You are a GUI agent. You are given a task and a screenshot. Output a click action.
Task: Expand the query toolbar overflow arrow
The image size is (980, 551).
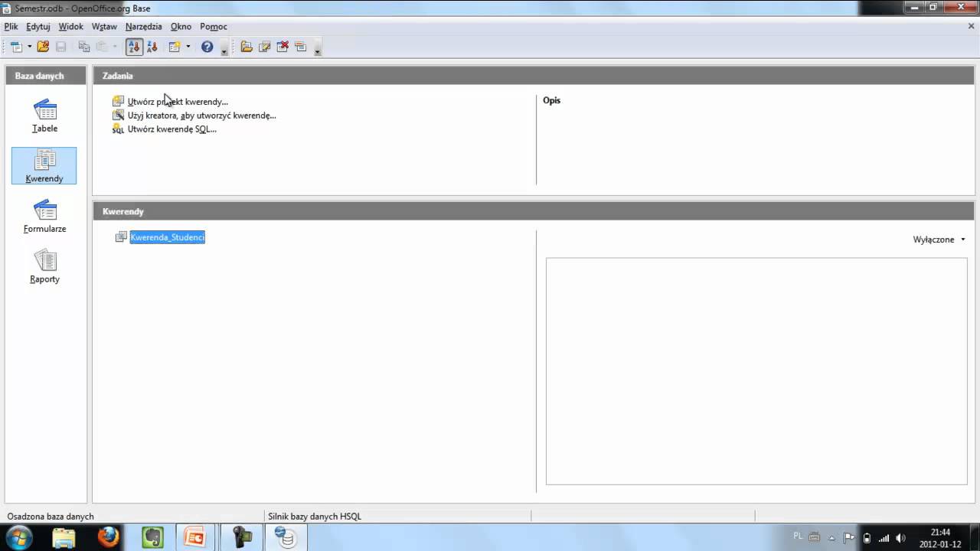click(x=317, y=48)
